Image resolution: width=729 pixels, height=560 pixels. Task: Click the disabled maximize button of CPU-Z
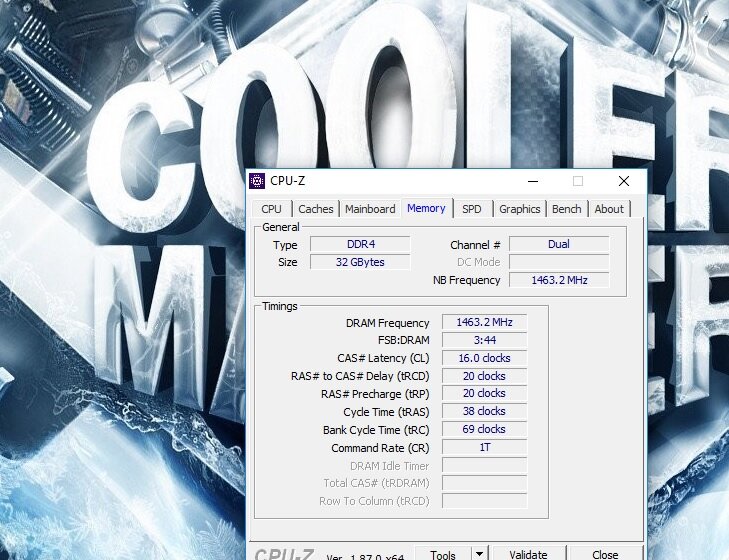[578, 181]
